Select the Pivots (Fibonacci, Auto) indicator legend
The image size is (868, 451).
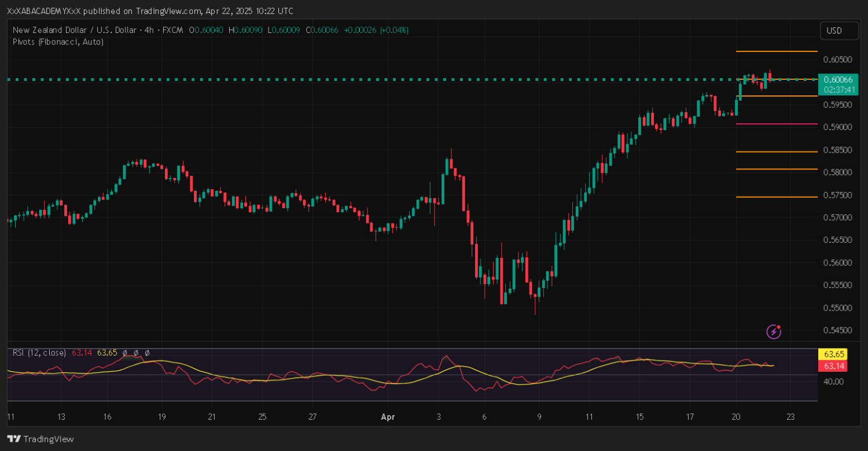(58, 42)
